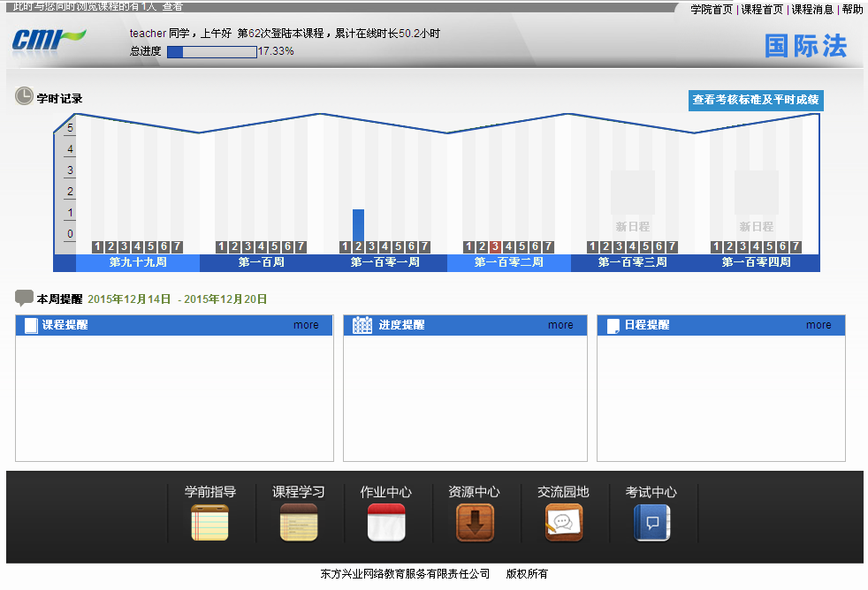Expand 日程提醒 with its more link

819,325
